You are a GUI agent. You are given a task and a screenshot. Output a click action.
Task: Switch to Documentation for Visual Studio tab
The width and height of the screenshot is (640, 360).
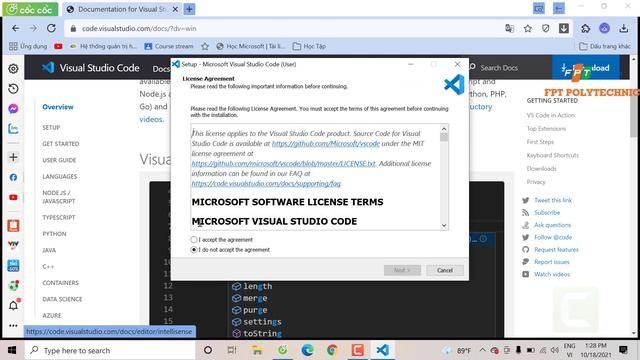click(x=121, y=9)
